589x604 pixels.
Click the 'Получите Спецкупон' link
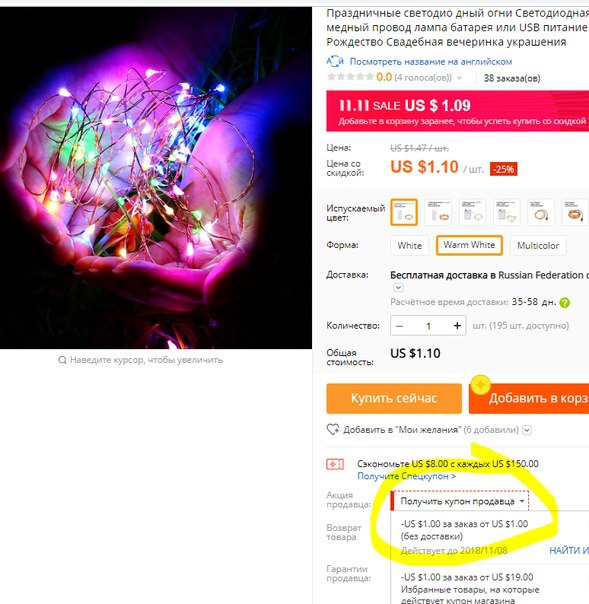tap(407, 476)
